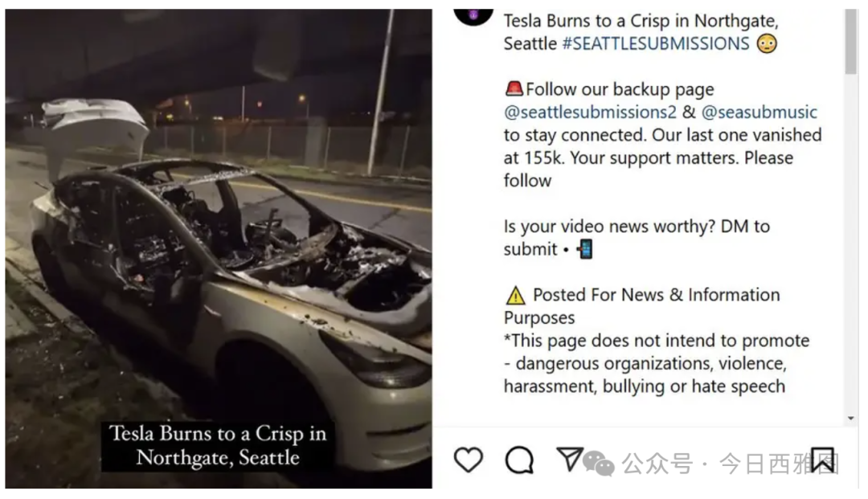
Task: Click the red siren emoji
Action: [514, 88]
